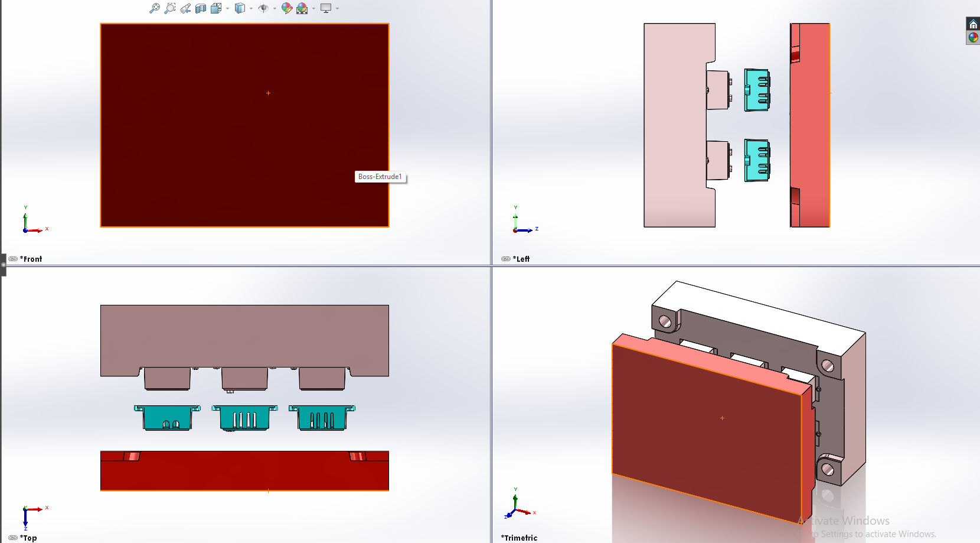The width and height of the screenshot is (980, 543).
Task: Select the upper teal connector in Left view
Action: pyautogui.click(x=757, y=90)
